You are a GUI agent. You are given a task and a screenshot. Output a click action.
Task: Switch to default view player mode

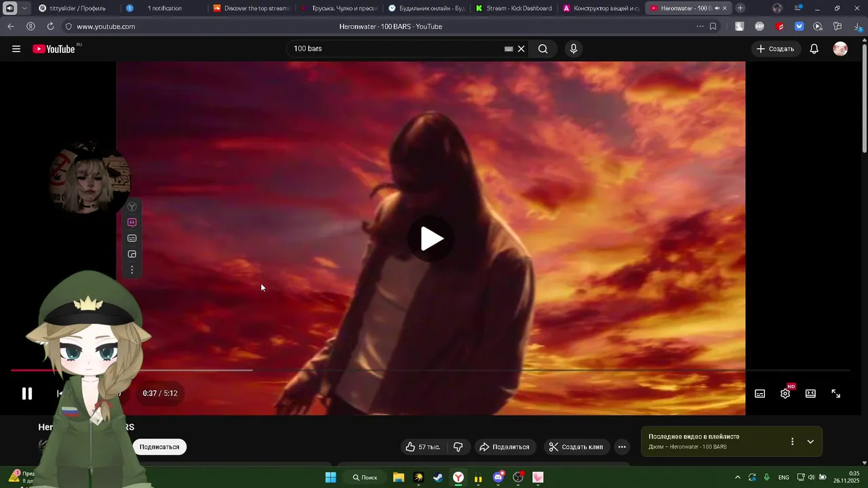pyautogui.click(x=810, y=394)
